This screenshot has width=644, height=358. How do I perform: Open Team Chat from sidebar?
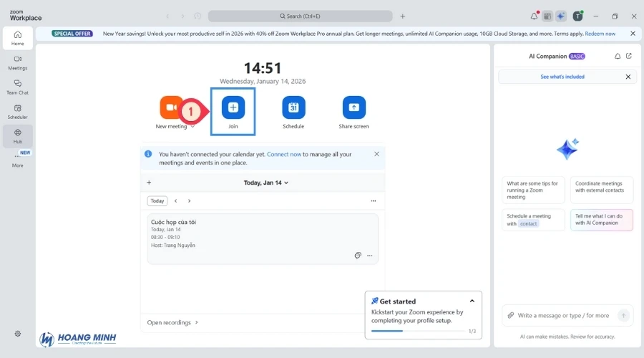click(17, 87)
